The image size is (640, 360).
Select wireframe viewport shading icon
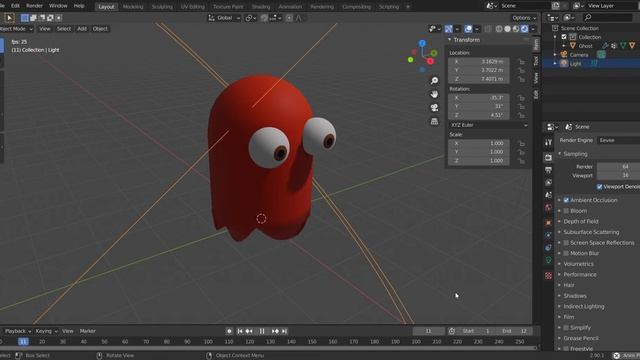pyautogui.click(x=499, y=29)
